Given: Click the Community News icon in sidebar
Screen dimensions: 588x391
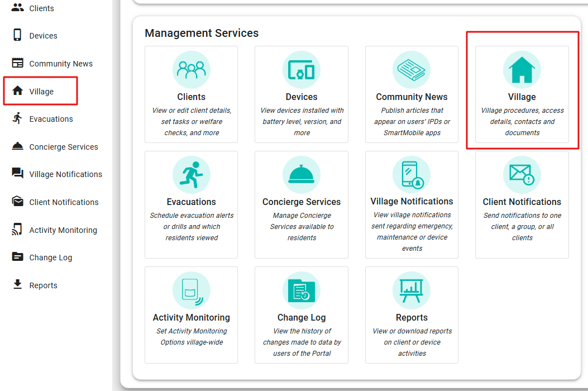Looking at the screenshot, I should (x=17, y=63).
